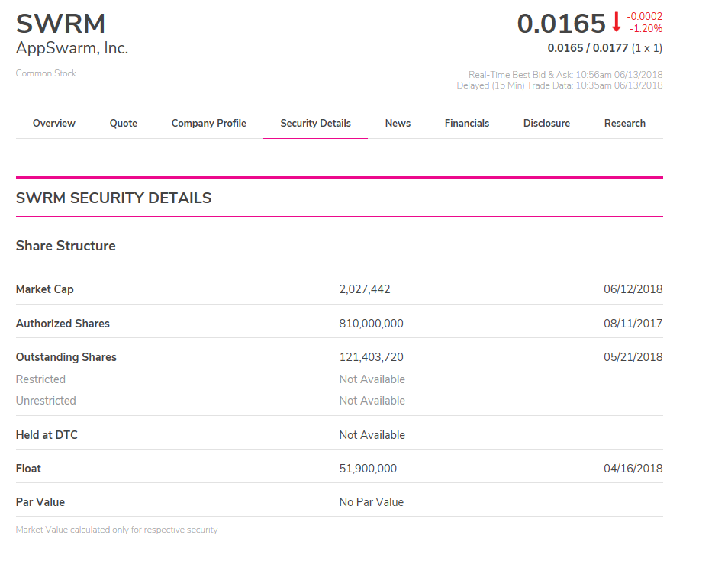Select the Security Details tab
This screenshot has width=728, height=561.
click(x=316, y=123)
